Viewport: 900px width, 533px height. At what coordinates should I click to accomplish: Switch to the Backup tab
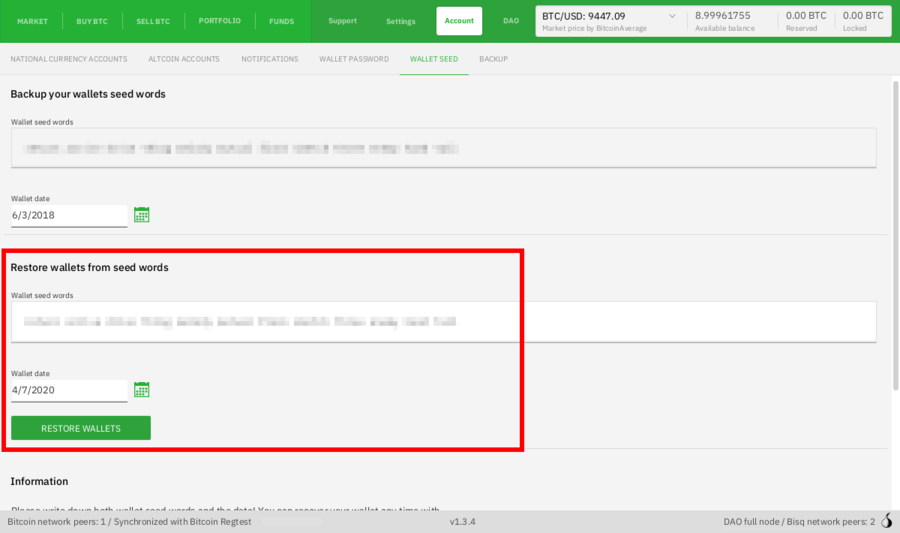tap(493, 59)
